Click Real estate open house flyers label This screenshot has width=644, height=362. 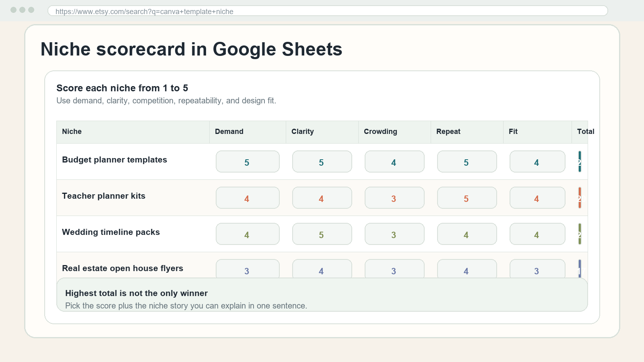122,268
